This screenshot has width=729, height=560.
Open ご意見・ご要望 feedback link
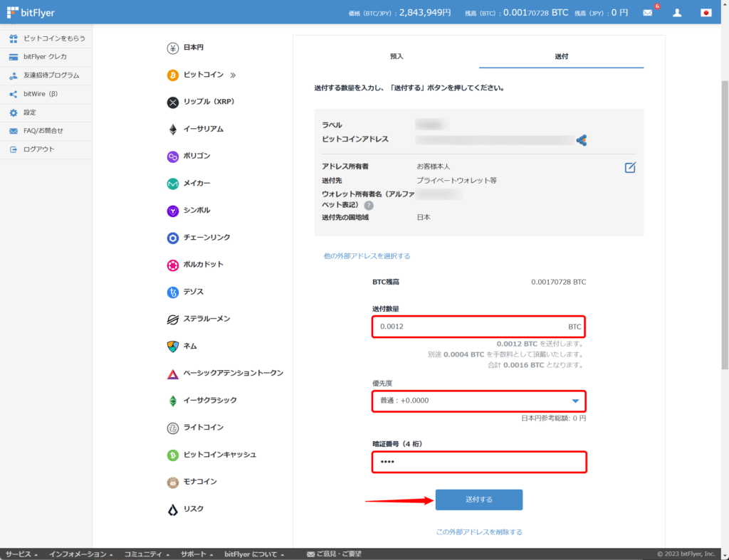(x=335, y=554)
